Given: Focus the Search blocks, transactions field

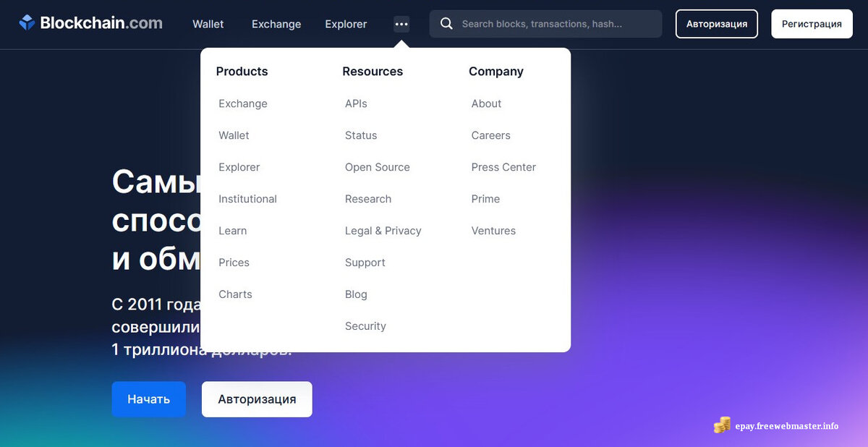Looking at the screenshot, I should click(x=545, y=24).
